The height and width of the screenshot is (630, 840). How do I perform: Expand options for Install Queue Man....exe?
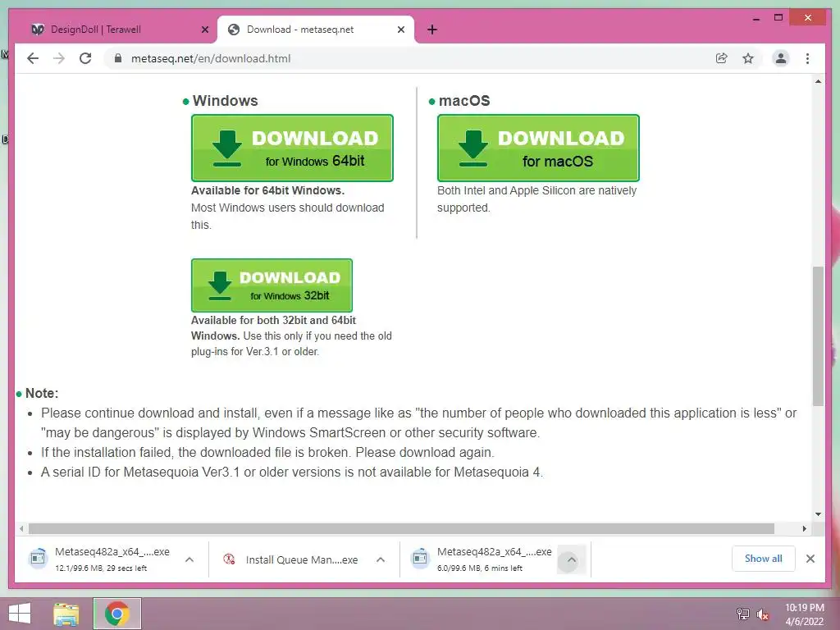click(x=381, y=559)
